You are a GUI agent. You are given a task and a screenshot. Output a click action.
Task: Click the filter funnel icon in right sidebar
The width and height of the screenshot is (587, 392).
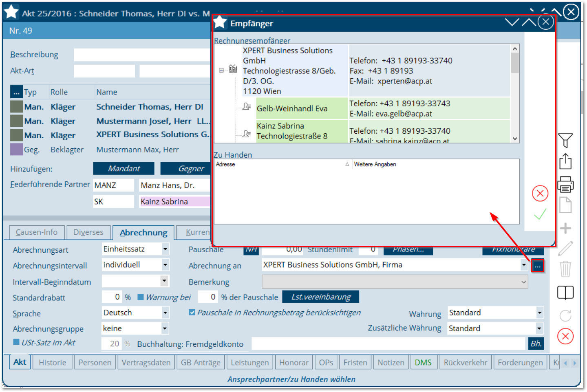565,140
